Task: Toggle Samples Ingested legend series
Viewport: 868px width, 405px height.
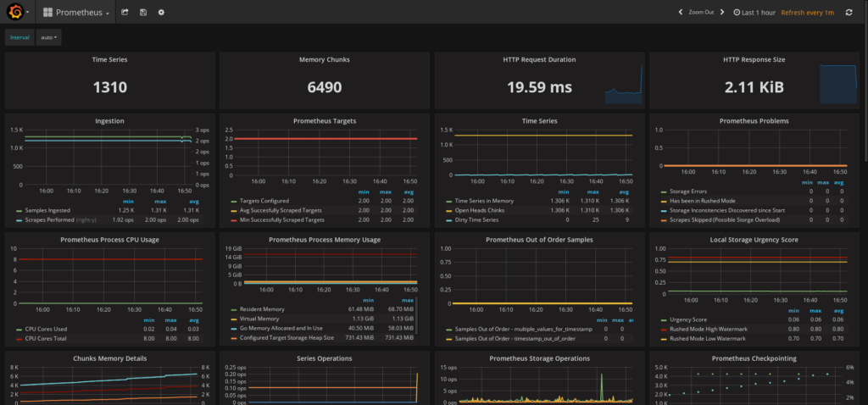Action: [x=47, y=210]
